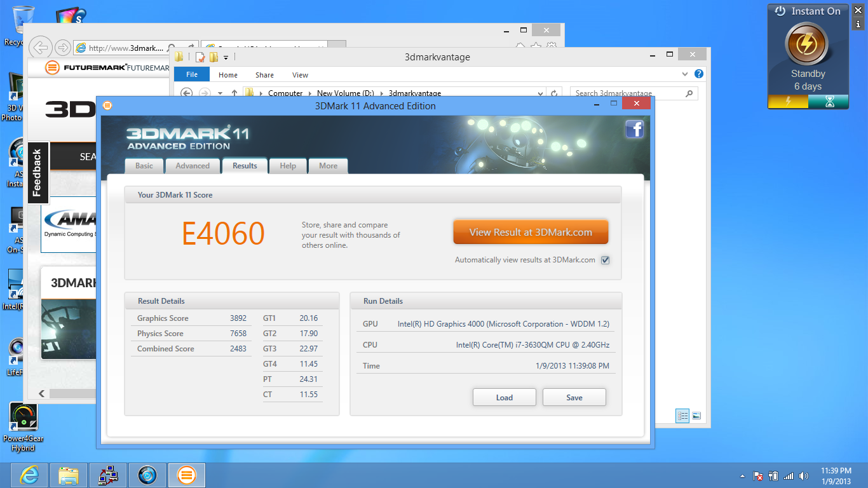Click the Graphics Score row value 3892
Screen dimensions: 868x488
click(238, 318)
